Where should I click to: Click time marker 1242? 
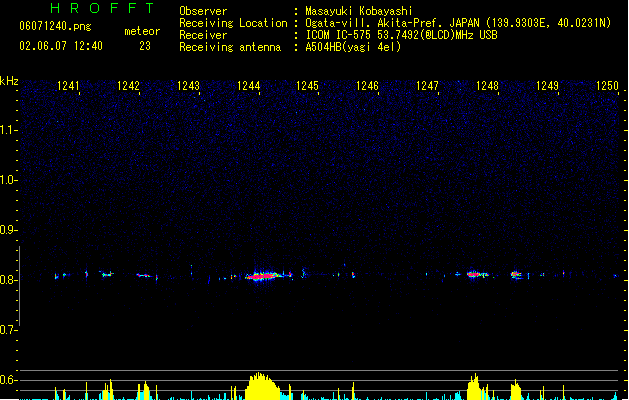128,86
